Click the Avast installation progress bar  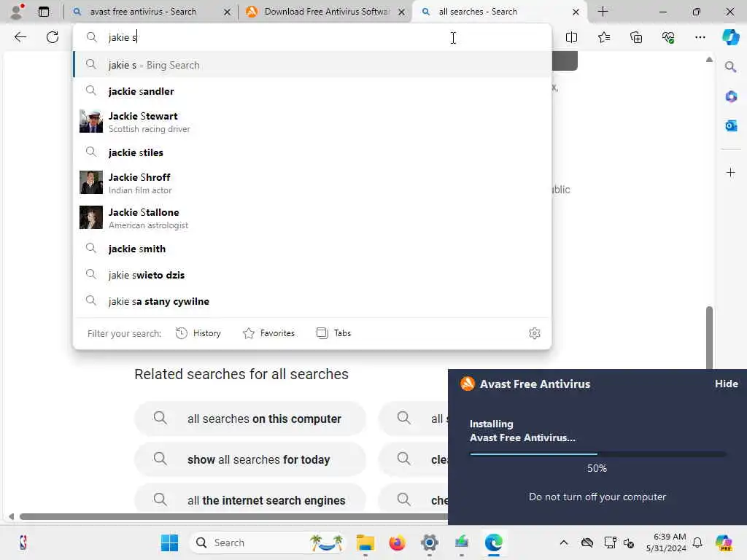coord(597,454)
